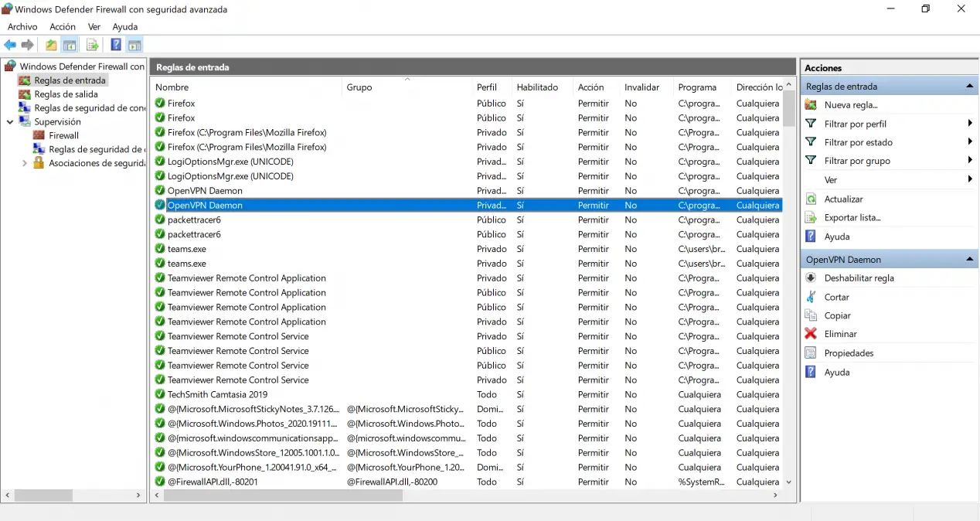The image size is (980, 521).
Task: Click the show/hide action pane icon
Action: [x=134, y=45]
